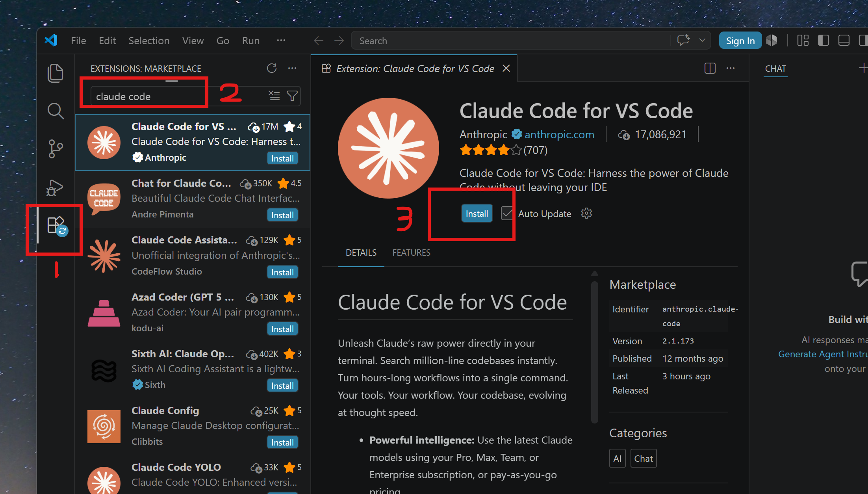The image size is (868, 494).
Task: Open the Search view in activity bar
Action: pos(56,111)
